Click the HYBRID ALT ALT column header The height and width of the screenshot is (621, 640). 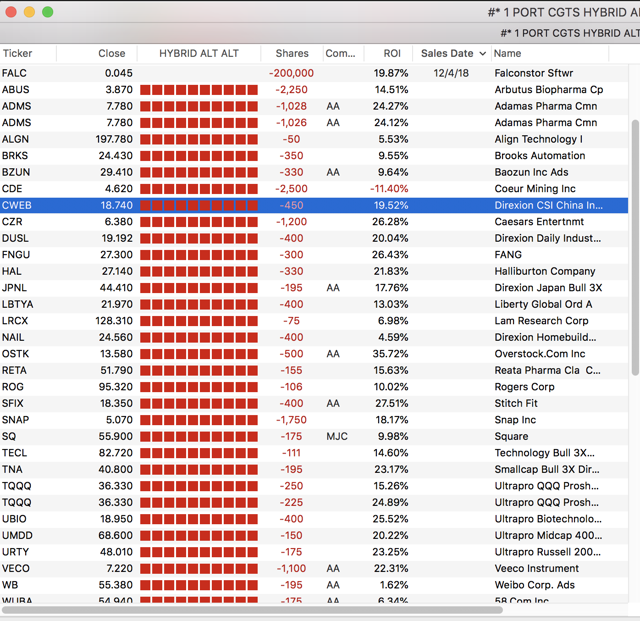pyautogui.click(x=199, y=53)
